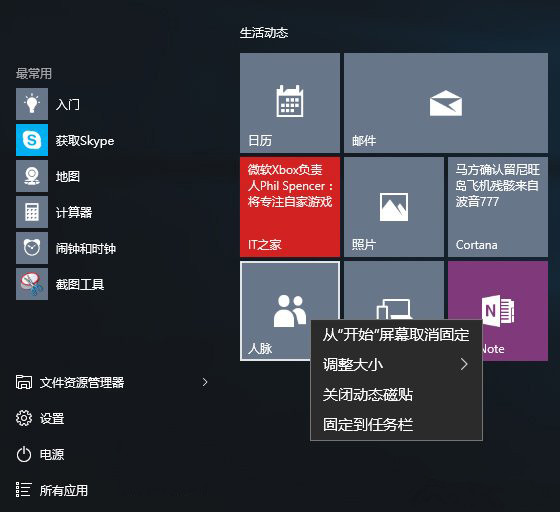Click the 最常用 section heading
Screen dimensions: 560x512
click(x=34, y=74)
